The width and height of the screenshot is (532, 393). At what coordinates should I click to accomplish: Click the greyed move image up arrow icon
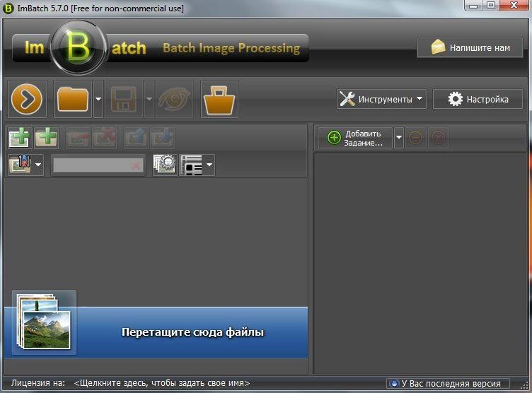coord(136,138)
